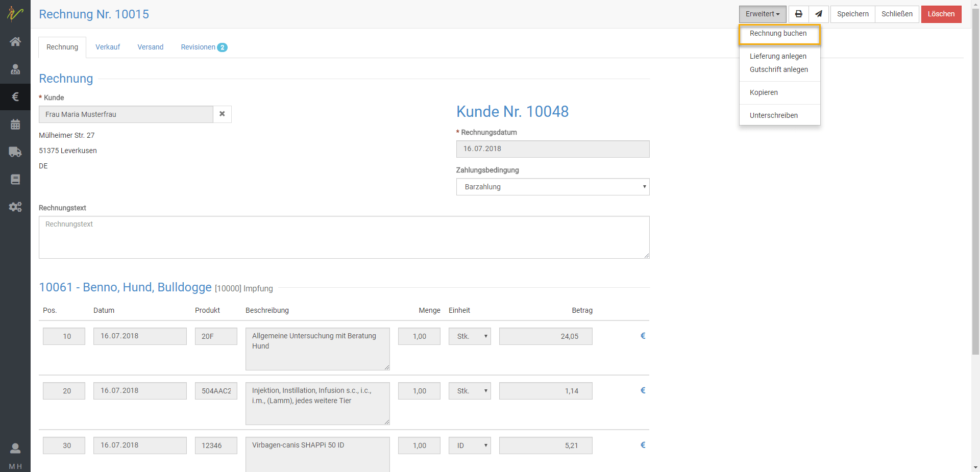Click the Speichern button

(x=852, y=14)
